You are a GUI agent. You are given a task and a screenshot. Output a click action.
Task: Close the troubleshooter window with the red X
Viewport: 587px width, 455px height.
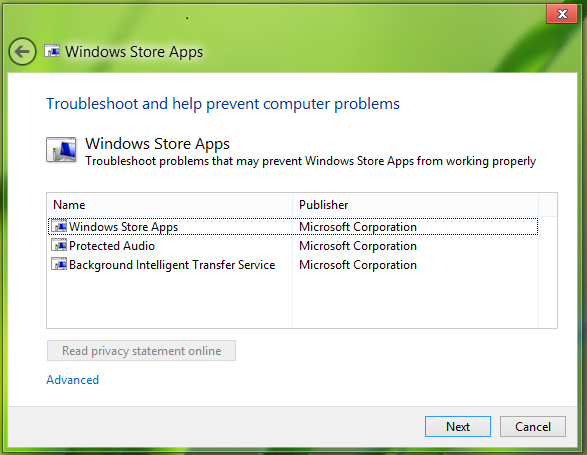click(562, 14)
